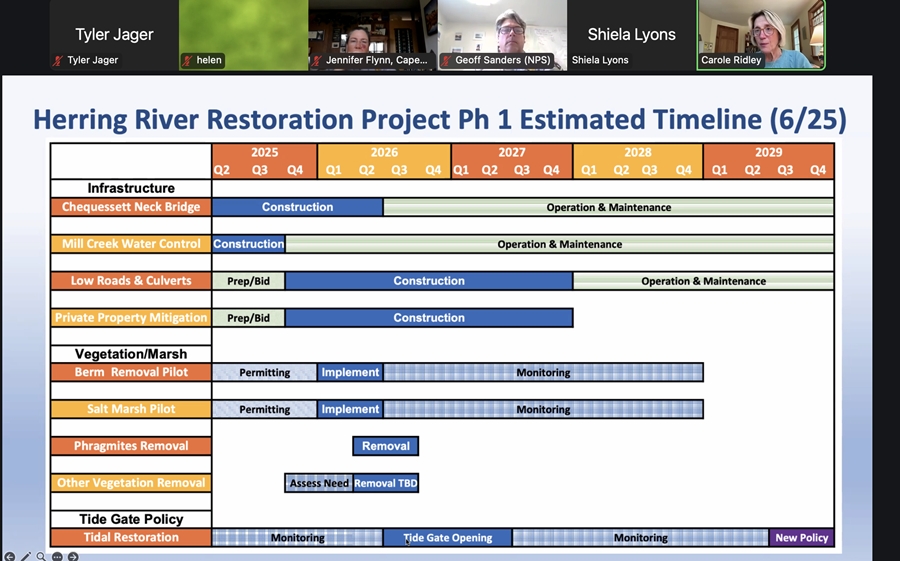This screenshot has height=561, width=900.
Task: Click the 2027 year header
Action: [x=511, y=153]
